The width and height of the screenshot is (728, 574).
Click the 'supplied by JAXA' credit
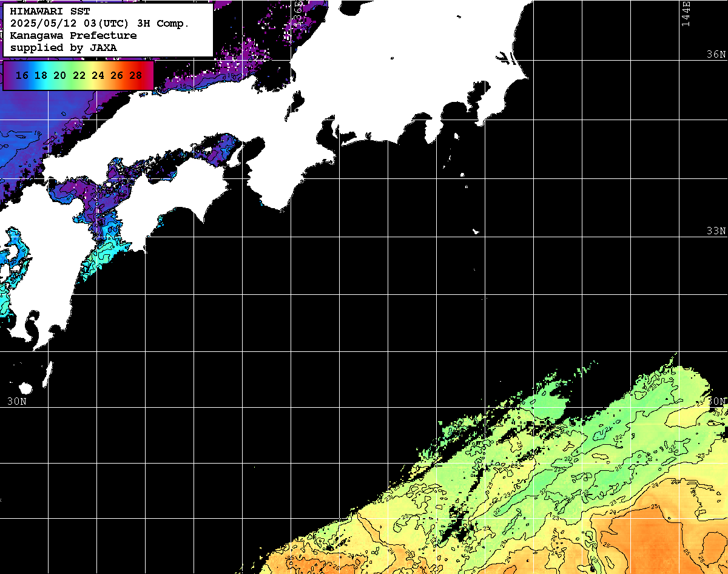coord(64,47)
